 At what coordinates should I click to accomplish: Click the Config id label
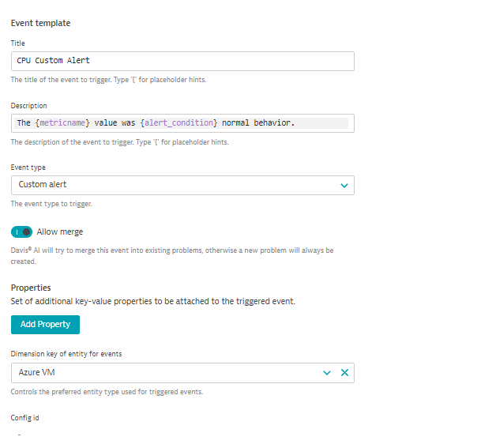point(24,417)
